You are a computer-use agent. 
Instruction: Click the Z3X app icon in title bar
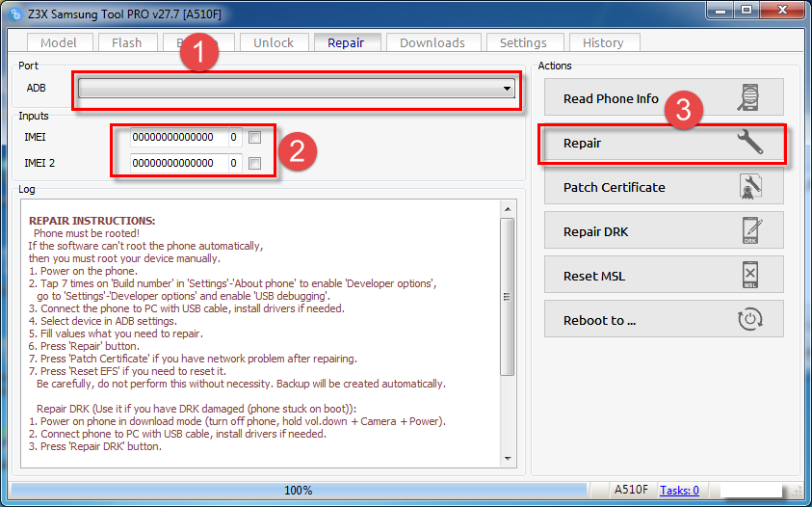16,14
